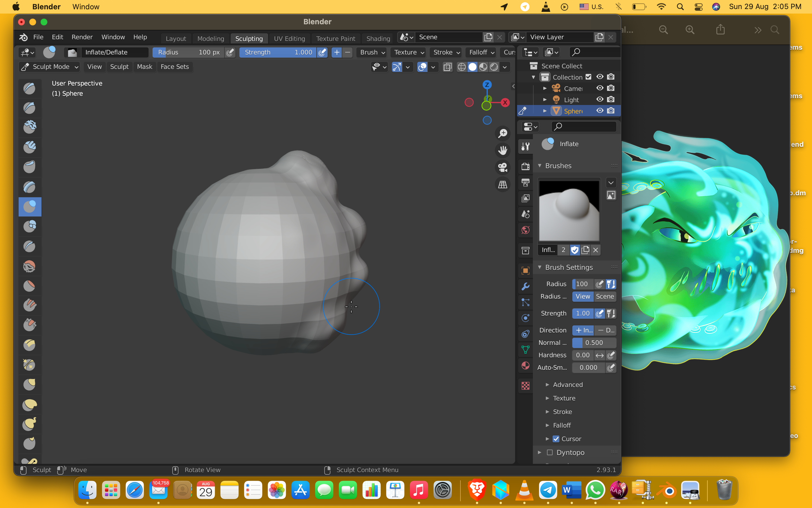
Task: Open Telegram from the Dock
Action: click(x=548, y=490)
